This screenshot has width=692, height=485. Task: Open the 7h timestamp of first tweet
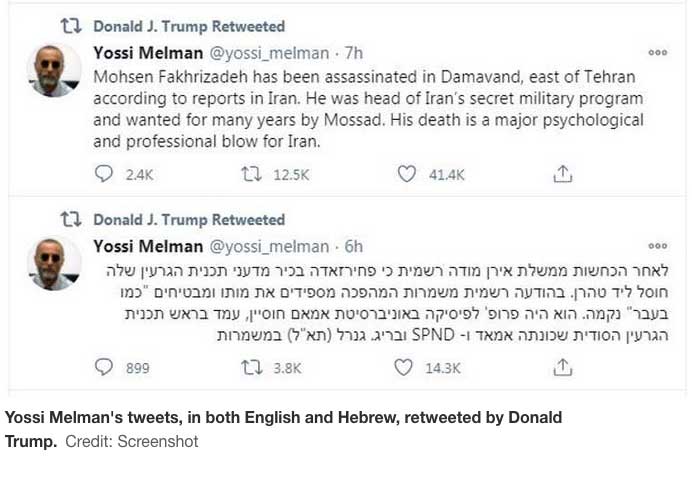pyautogui.click(x=353, y=53)
